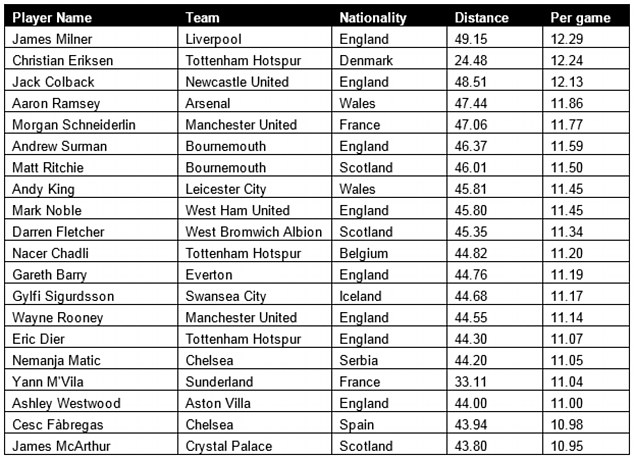Select Aaron Ramsey's distance value 47.44
Viewport: 634px width, 458px height.
(x=495, y=102)
